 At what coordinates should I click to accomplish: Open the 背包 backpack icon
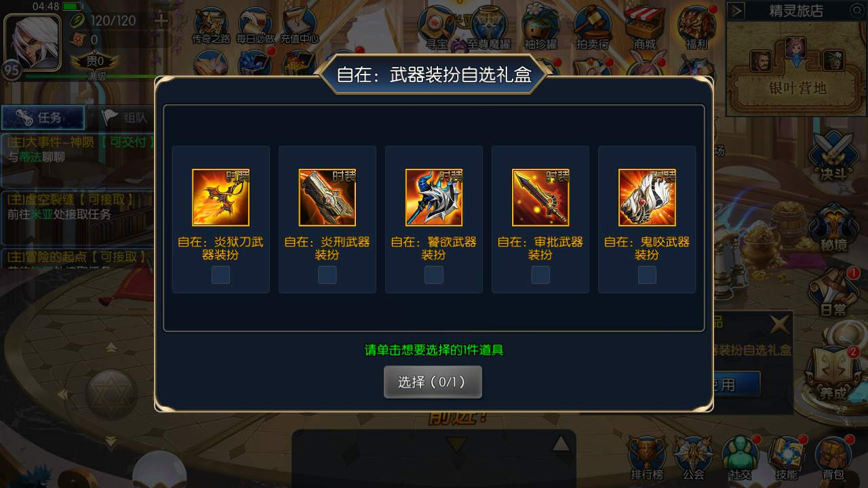pyautogui.click(x=833, y=458)
